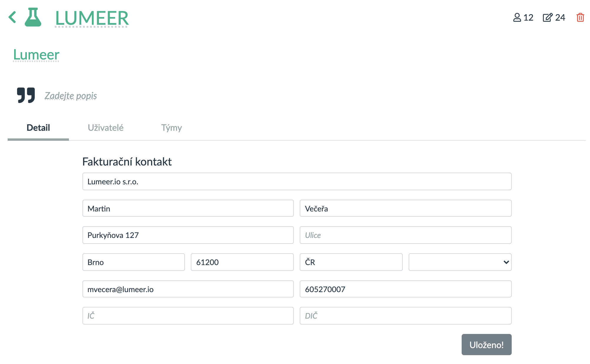Click the address field Purkyňova 127

tap(188, 235)
